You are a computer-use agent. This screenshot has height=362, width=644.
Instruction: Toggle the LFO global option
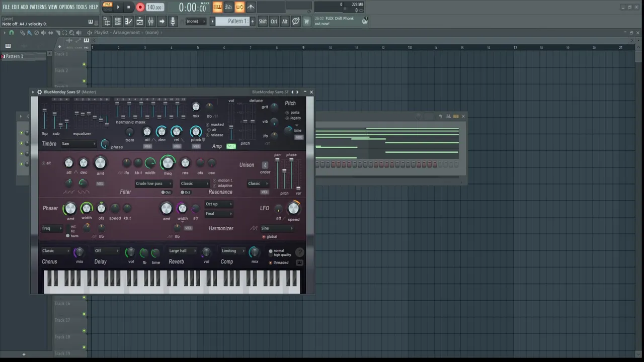pyautogui.click(x=270, y=237)
